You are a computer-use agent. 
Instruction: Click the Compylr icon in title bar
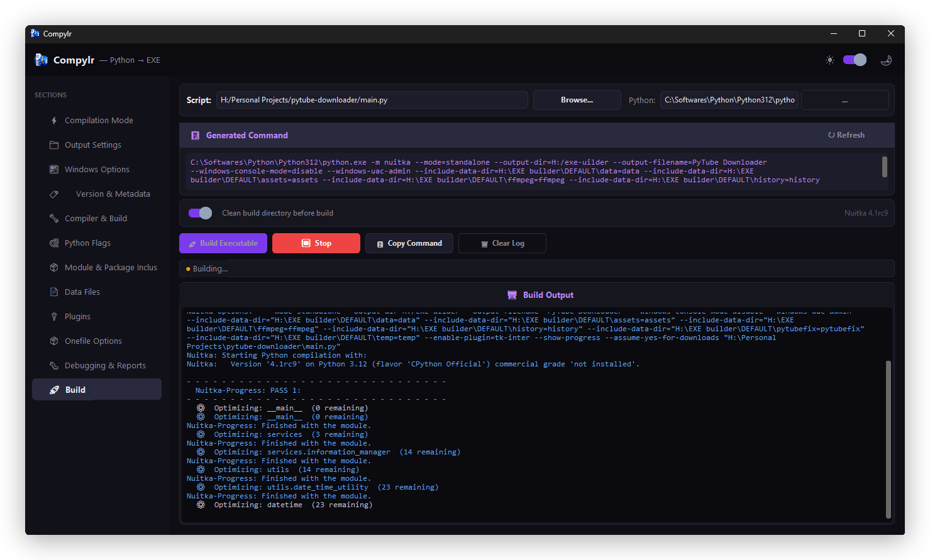(35, 33)
